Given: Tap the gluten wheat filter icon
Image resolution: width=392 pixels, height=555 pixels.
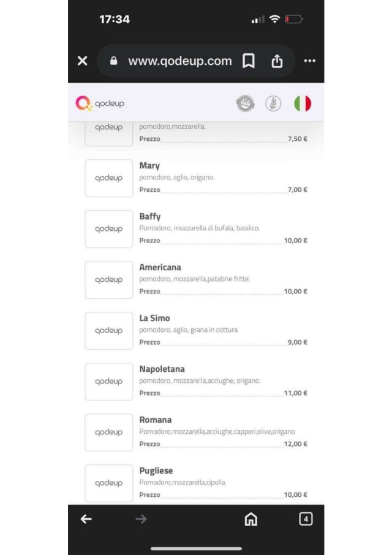Looking at the screenshot, I should point(273,104).
